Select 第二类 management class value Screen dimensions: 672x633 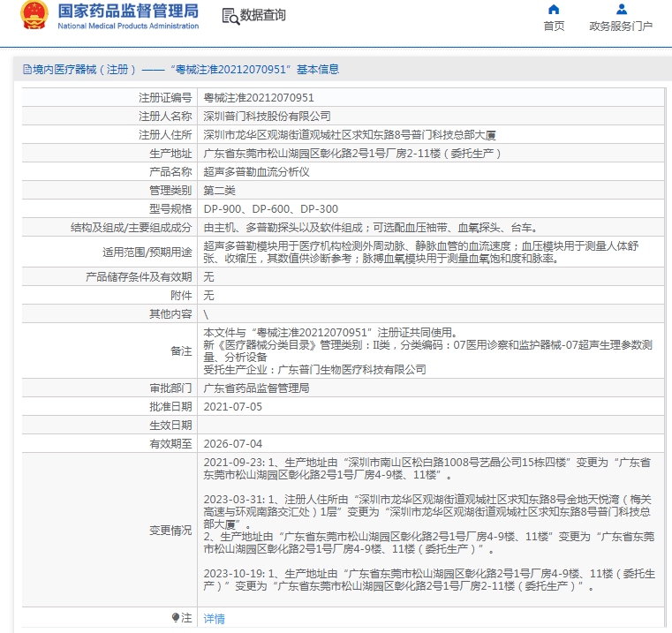point(219,191)
